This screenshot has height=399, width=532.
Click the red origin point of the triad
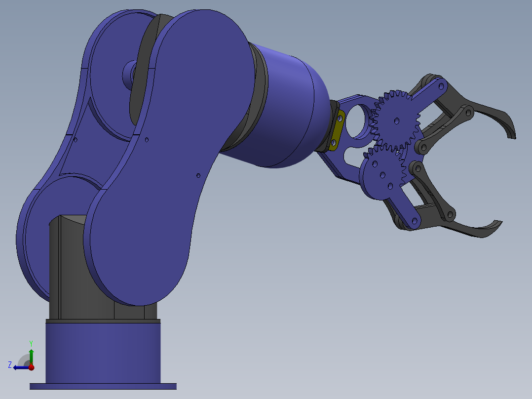tap(31, 367)
